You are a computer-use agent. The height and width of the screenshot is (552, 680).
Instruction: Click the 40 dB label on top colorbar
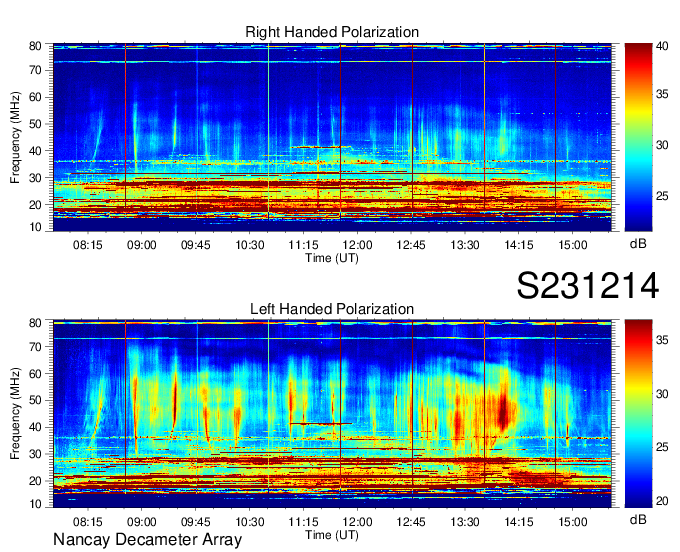pos(662,46)
